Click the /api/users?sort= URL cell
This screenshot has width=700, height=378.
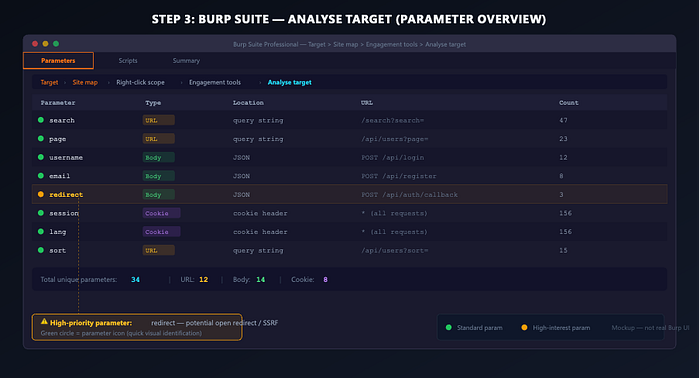pyautogui.click(x=395, y=250)
